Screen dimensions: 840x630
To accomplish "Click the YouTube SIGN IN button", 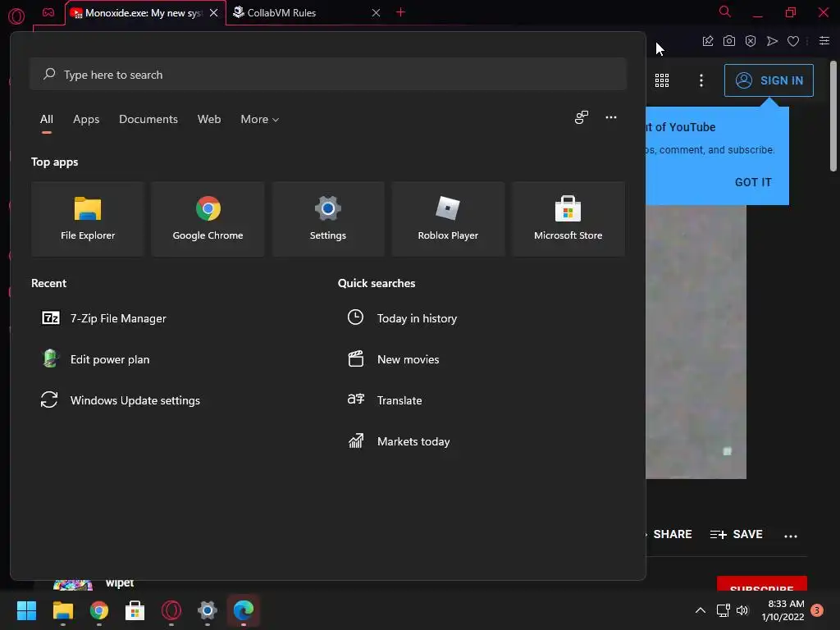I will (769, 80).
